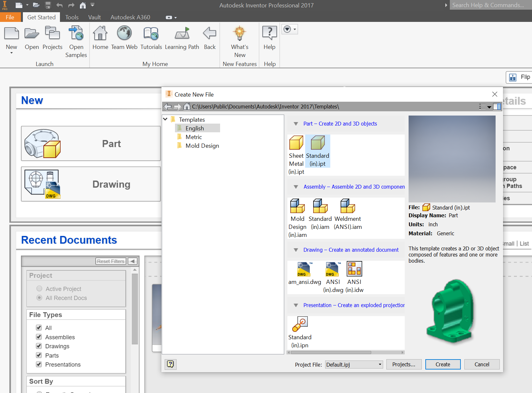The width and height of the screenshot is (532, 393).
Task: Open What's New lightbulb icon
Action: coord(239,33)
